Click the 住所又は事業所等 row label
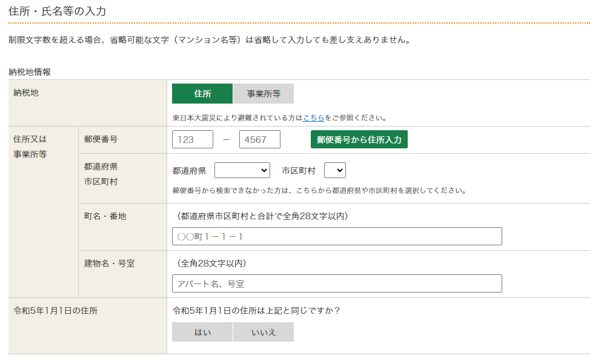 30,147
